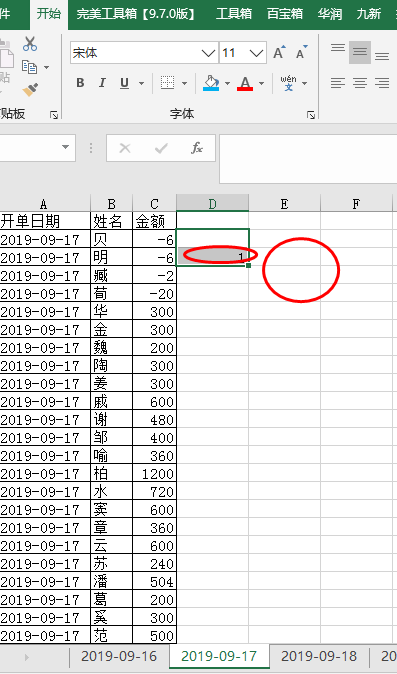Switch to sheet 2019-09-16
Image resolution: width=397 pixels, height=674 pixels.
point(119,656)
